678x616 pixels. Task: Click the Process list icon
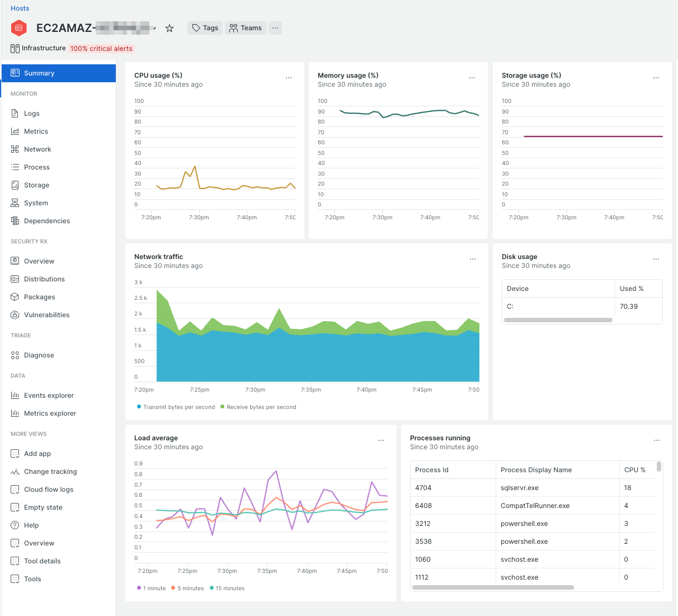15,167
